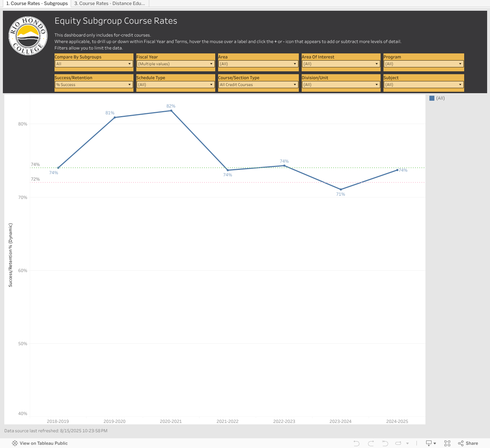
Task: Expand the Course/Section Type dropdown
Action: tap(258, 85)
